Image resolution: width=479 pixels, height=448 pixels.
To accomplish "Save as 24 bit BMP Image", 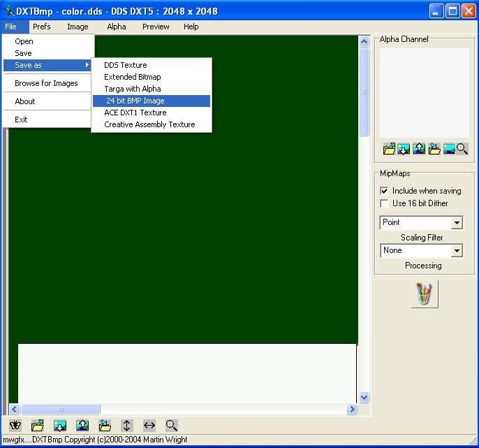I will click(x=152, y=101).
